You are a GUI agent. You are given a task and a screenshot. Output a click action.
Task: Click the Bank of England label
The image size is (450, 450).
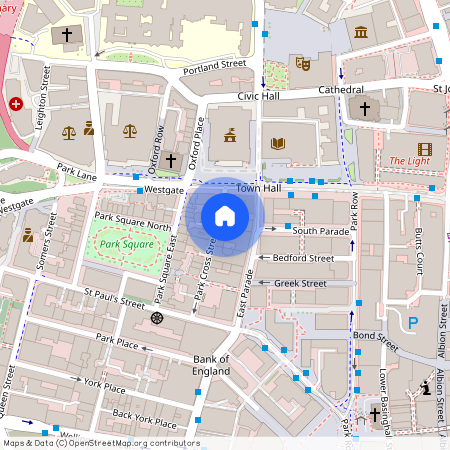211,365
